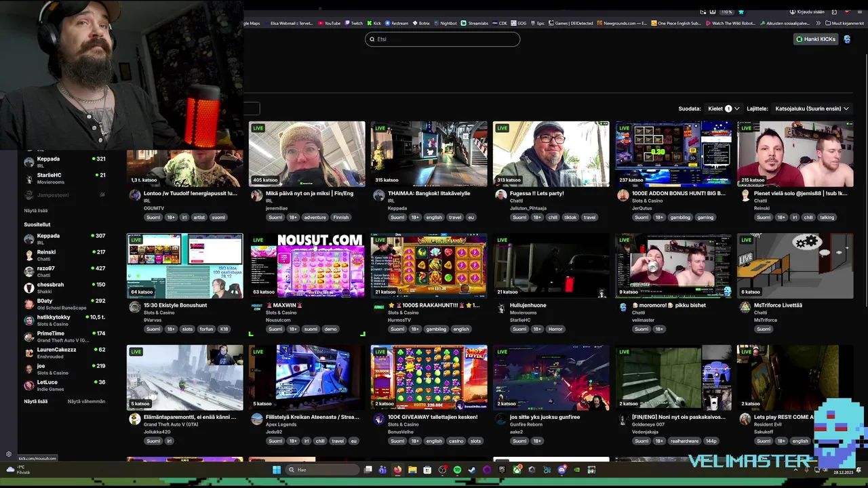Open LetLuce in the recommended list
Image resolution: width=868 pixels, height=488 pixels.
tap(64, 385)
